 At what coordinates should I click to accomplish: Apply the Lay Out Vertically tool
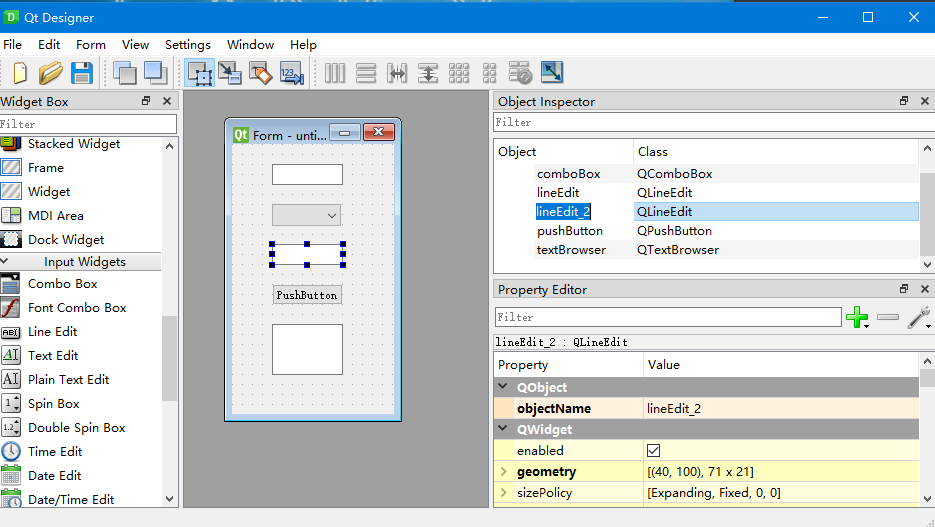(x=366, y=73)
